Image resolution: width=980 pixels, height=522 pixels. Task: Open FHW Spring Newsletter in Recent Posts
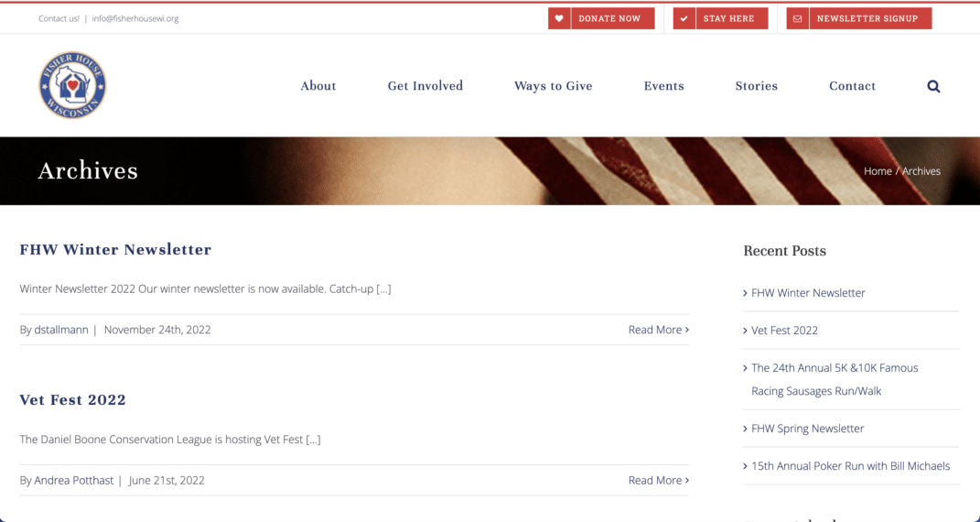pyautogui.click(x=807, y=429)
